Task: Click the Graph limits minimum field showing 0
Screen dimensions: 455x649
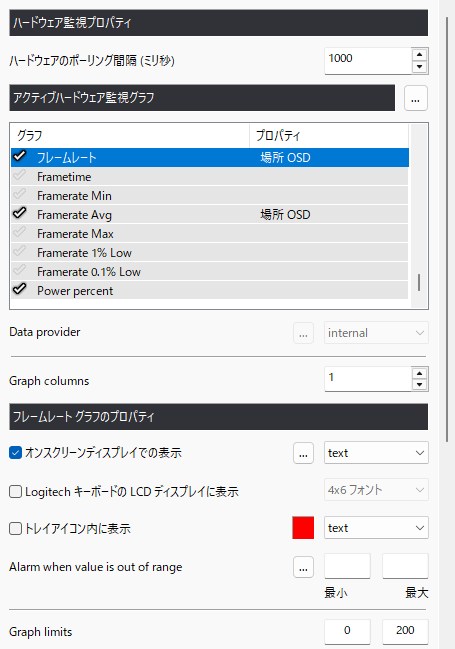Action: point(347,631)
